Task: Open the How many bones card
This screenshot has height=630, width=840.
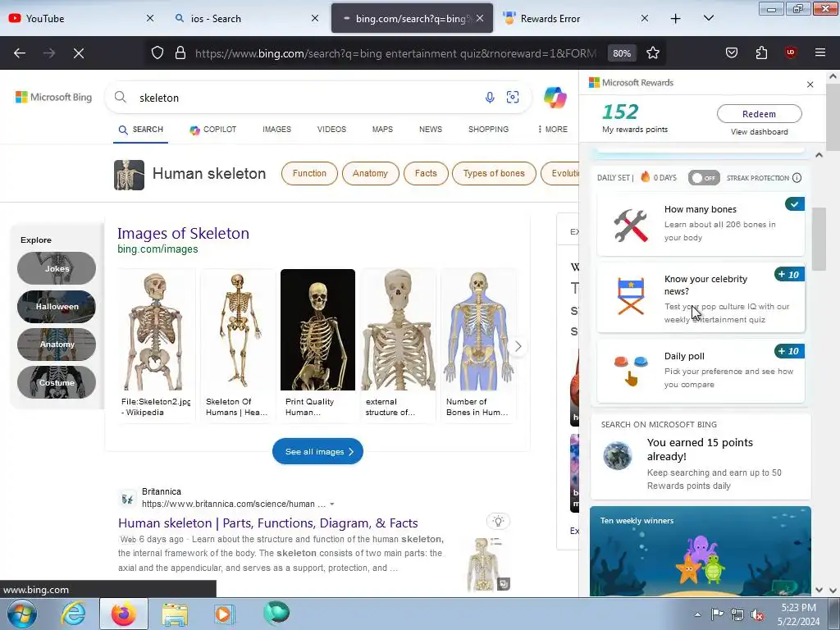Action: (x=701, y=224)
